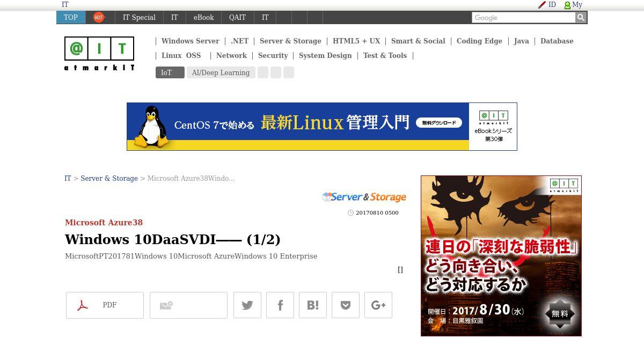Open the System Design category link
644x338 pixels.
point(325,55)
